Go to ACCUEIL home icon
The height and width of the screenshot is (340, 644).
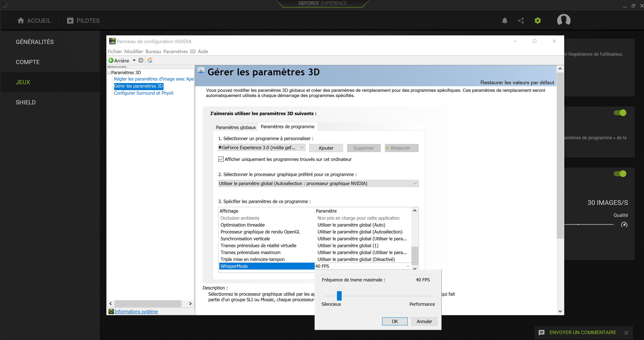click(21, 20)
